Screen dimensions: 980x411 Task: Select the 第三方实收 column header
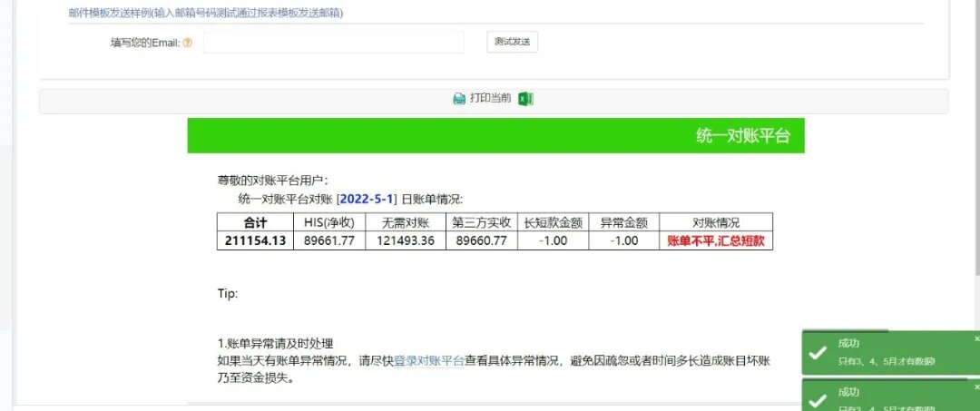pos(481,222)
